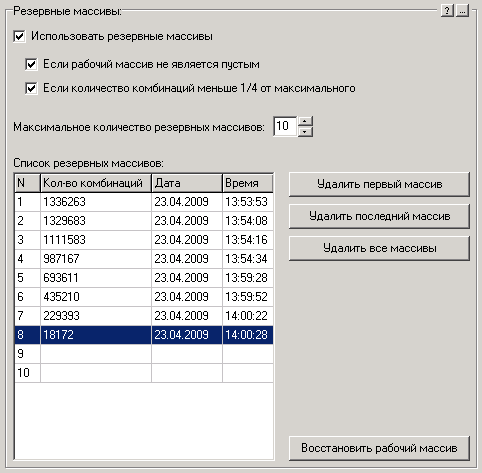
Task: Open the ellipsis options button
Action: pyautogui.click(x=462, y=11)
